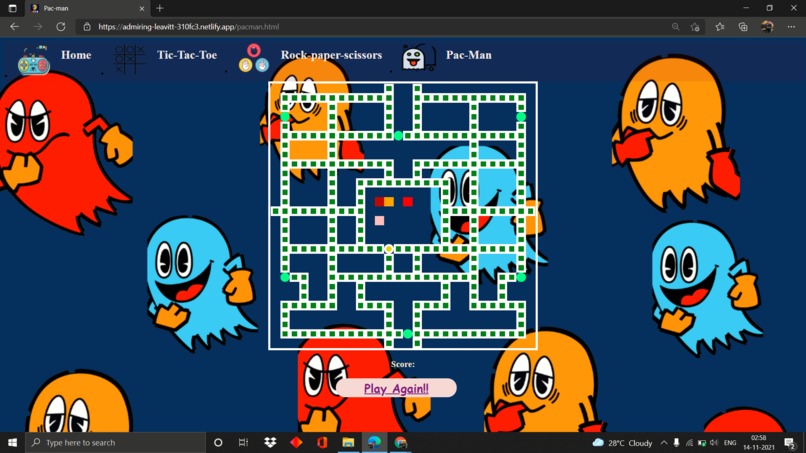Click the pink ghost square in maze
The width and height of the screenshot is (806, 453).
click(x=379, y=221)
